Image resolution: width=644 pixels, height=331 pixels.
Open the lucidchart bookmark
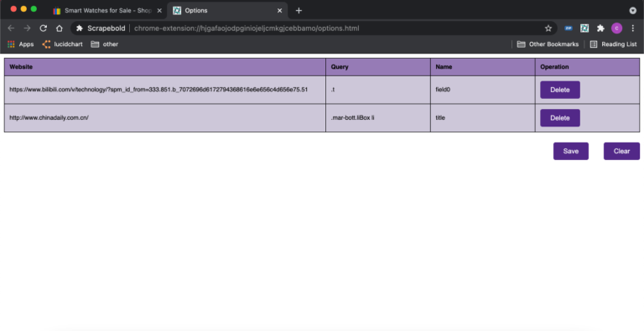[x=62, y=44]
